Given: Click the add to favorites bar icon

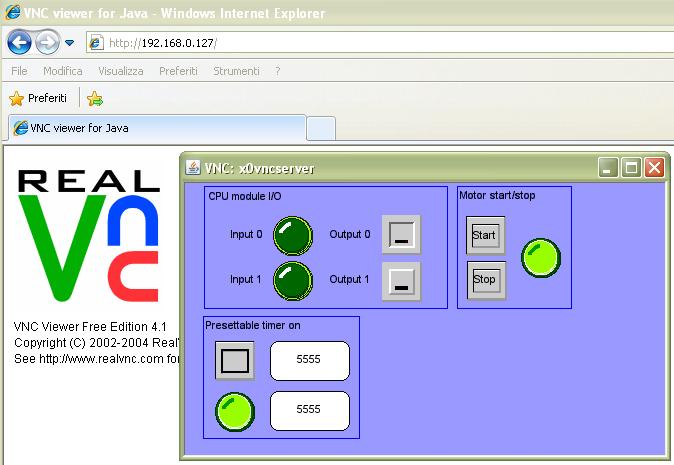Looking at the screenshot, I should pos(95,99).
